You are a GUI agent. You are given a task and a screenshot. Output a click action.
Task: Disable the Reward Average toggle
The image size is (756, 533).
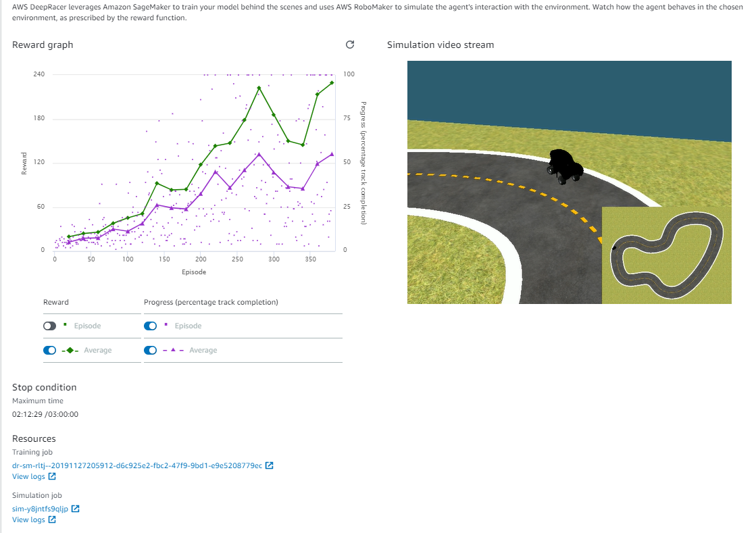49,351
